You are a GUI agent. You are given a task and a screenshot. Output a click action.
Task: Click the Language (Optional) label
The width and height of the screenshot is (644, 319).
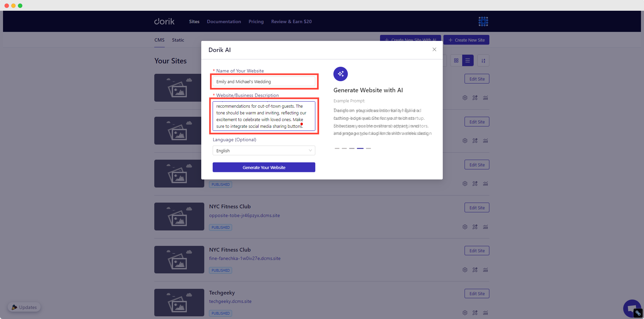234,140
